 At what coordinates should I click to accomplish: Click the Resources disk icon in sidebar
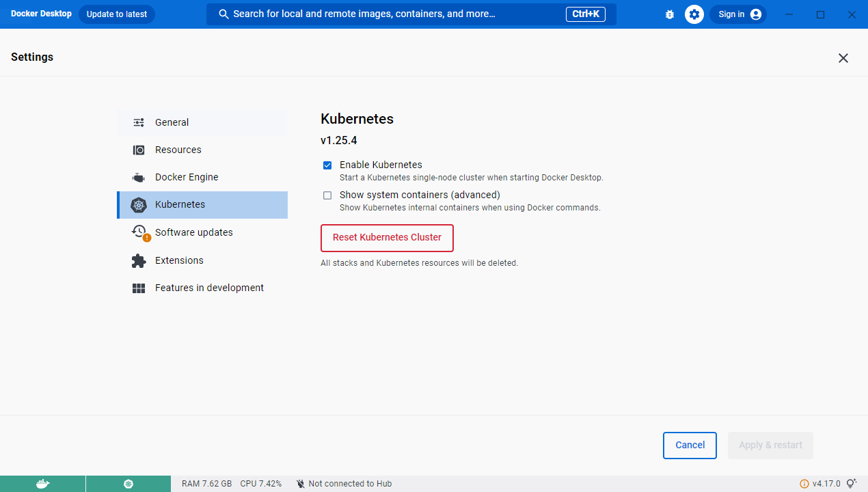139,150
